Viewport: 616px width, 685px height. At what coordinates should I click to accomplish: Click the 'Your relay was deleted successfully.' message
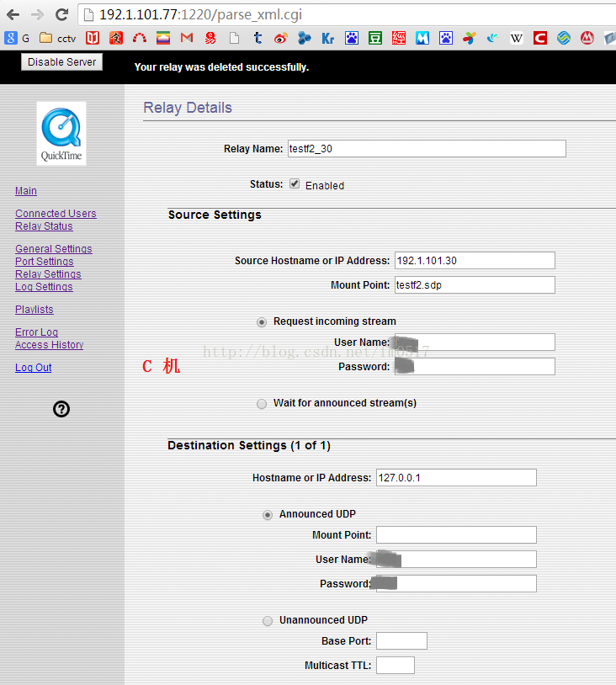[x=221, y=67]
